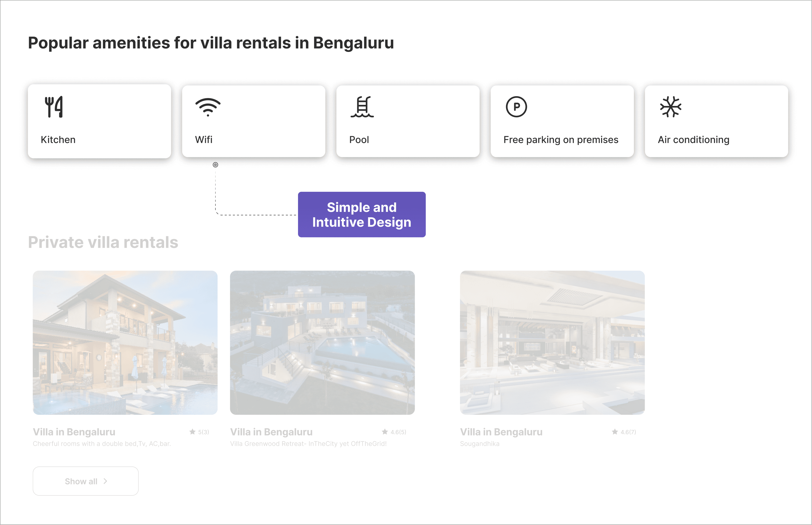This screenshot has width=812, height=525.
Task: Click the Wifi amenity icon
Action: pos(207,107)
